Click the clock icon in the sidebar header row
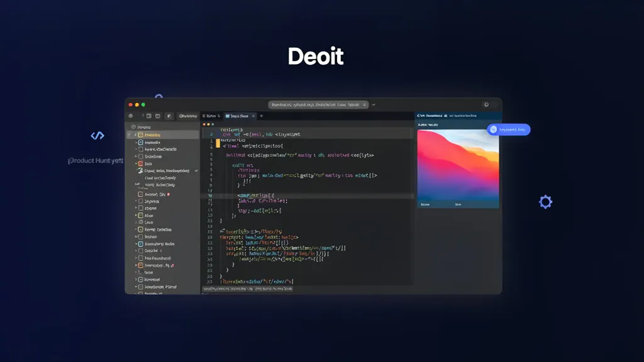The width and height of the screenshot is (644, 362). (133, 127)
